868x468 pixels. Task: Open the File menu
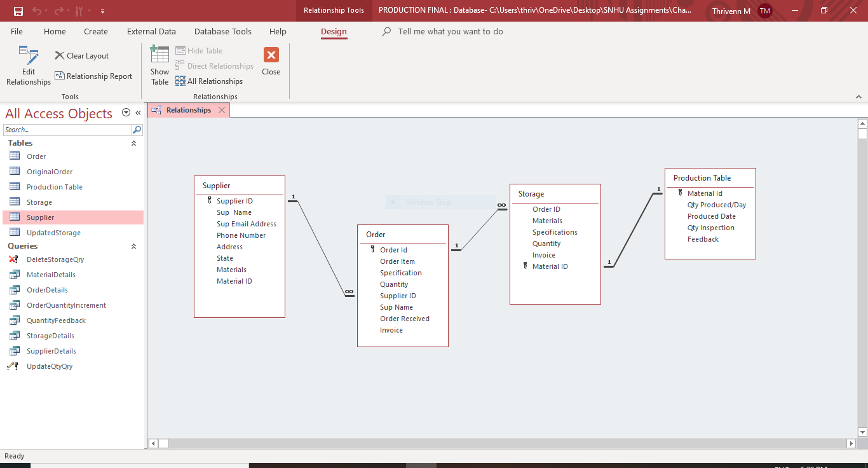tap(17, 31)
